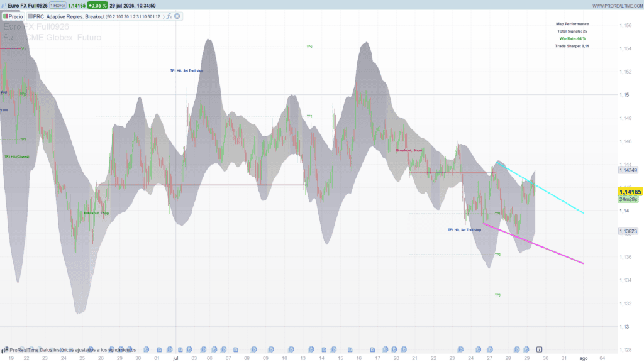Click the Trade Sharpe: 0,11 text
Image resolution: width=644 pixels, height=362 pixels.
(x=572, y=46)
